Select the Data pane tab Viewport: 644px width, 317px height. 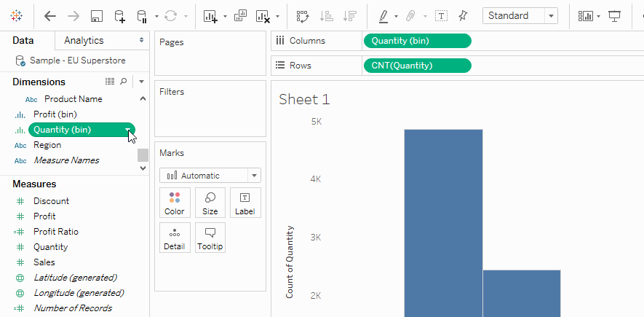(23, 40)
